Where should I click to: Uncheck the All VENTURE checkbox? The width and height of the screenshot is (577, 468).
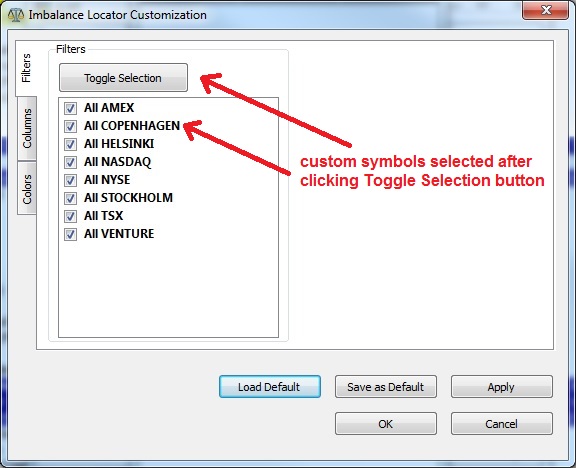70,234
